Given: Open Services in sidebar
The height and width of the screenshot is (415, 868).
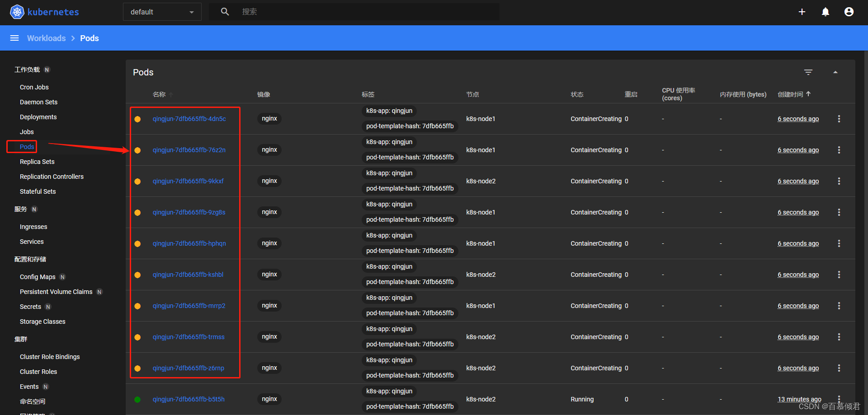Looking at the screenshot, I should click(32, 242).
